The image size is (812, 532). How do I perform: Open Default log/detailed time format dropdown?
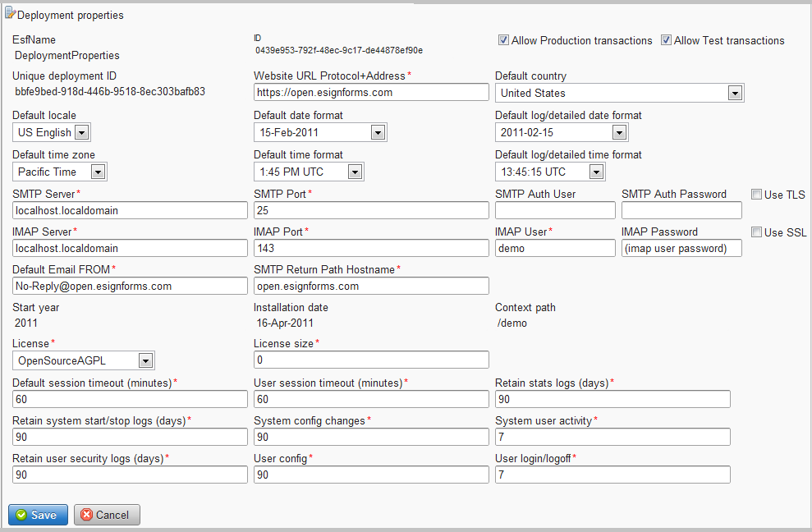point(550,172)
